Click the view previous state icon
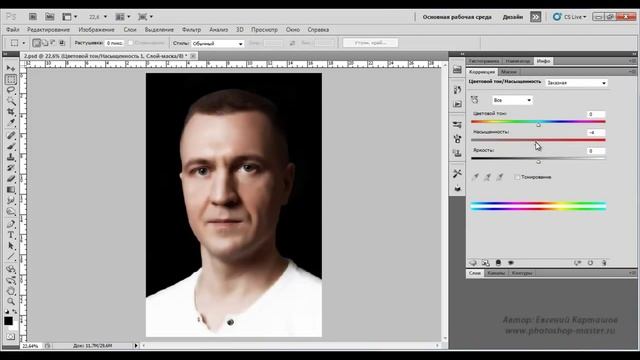The width and height of the screenshot is (640, 360). 578,263
